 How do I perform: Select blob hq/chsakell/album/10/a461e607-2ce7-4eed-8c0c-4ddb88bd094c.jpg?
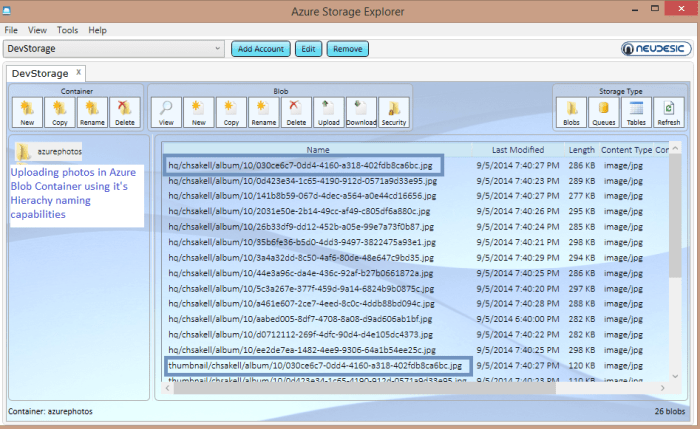(301, 304)
